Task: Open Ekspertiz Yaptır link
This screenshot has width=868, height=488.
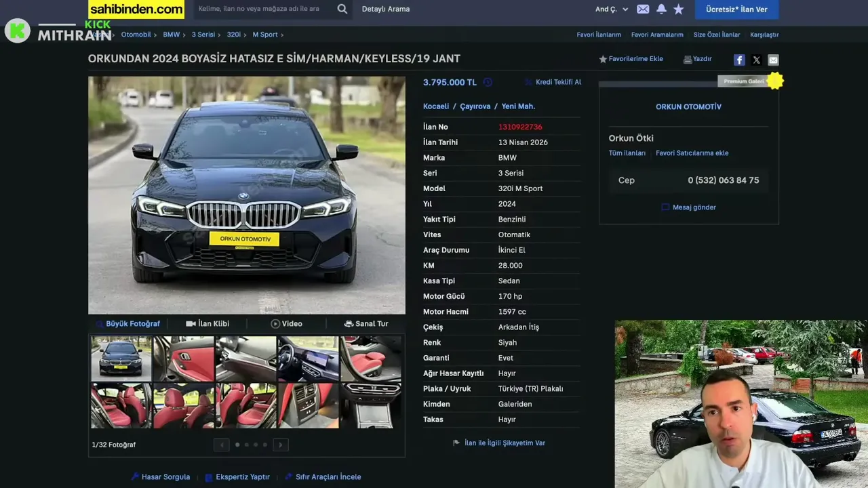Action: tap(237, 477)
